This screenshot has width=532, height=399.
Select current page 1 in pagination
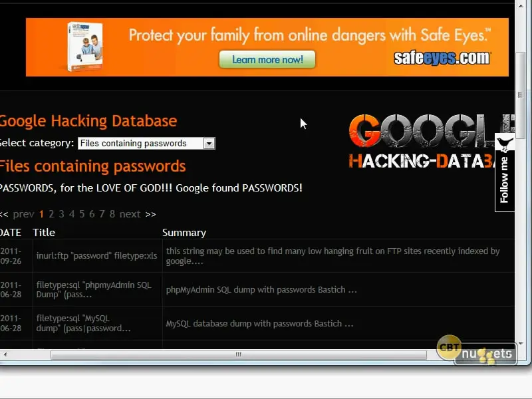(41, 214)
